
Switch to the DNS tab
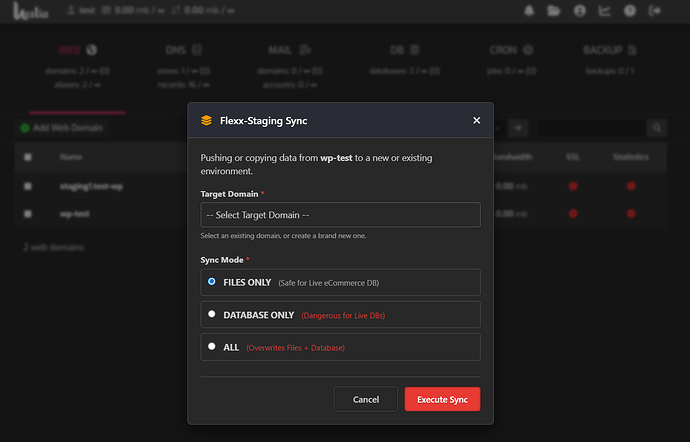coord(183,49)
